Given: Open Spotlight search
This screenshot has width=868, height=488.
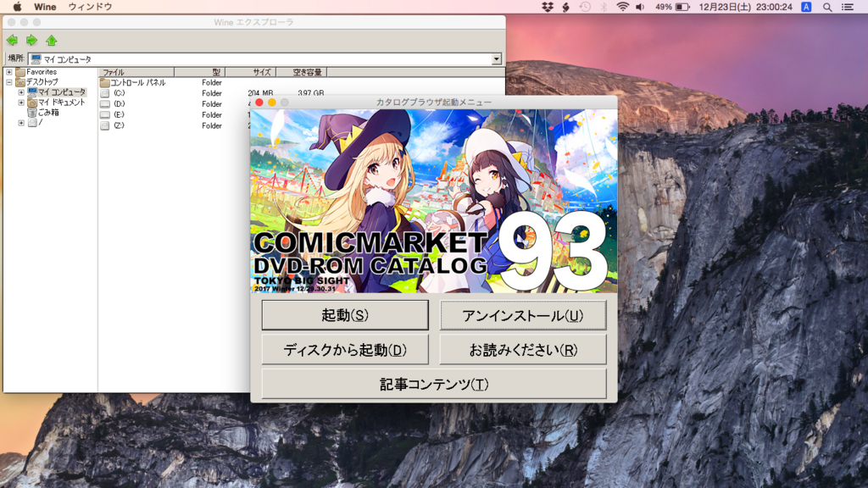Looking at the screenshot, I should [827, 7].
